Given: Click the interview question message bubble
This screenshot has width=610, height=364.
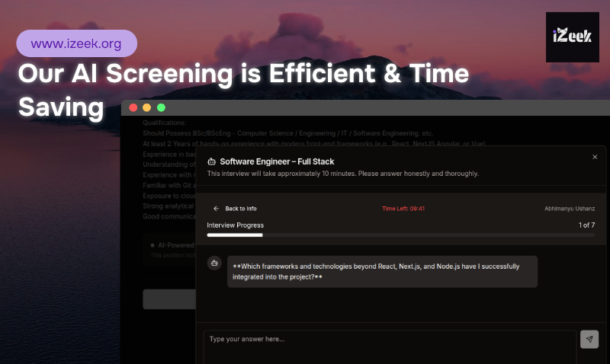Looking at the screenshot, I should pyautogui.click(x=381, y=271).
